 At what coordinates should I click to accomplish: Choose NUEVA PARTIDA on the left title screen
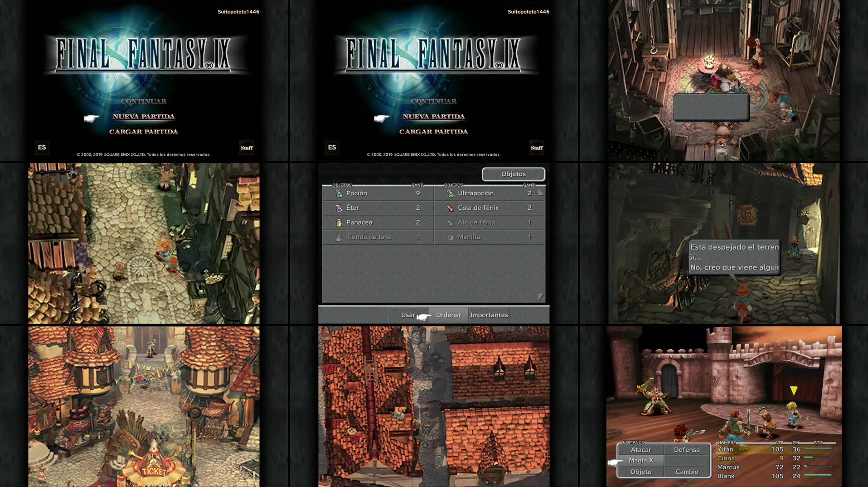(x=144, y=116)
